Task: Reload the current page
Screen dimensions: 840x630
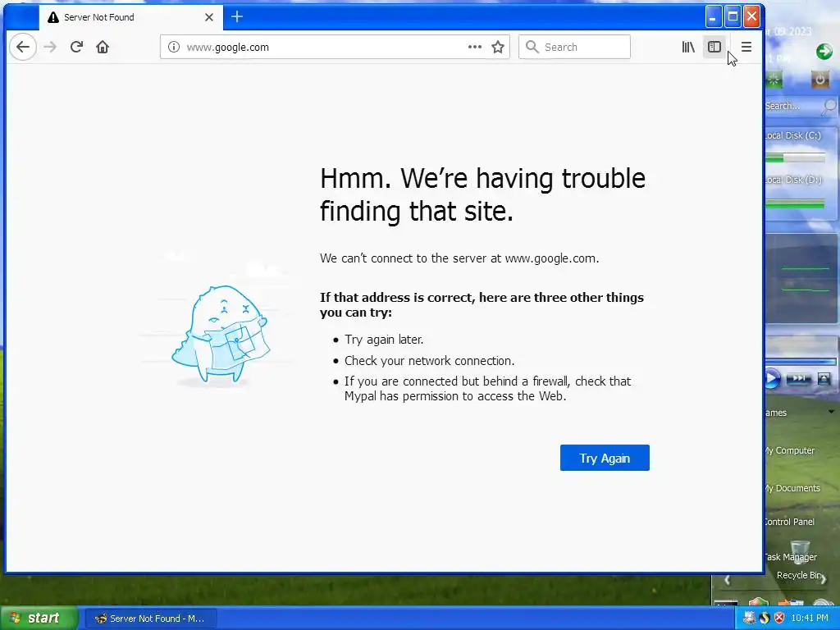Action: click(76, 47)
